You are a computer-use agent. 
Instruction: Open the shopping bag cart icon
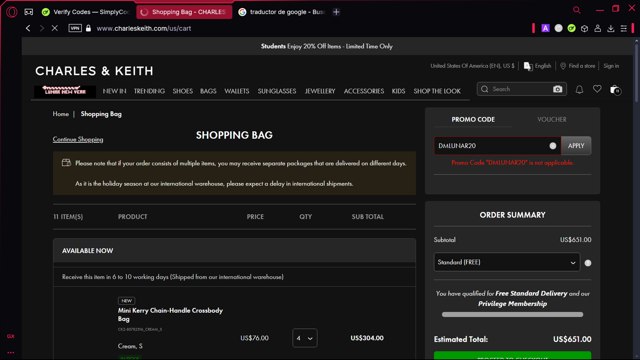point(615,89)
